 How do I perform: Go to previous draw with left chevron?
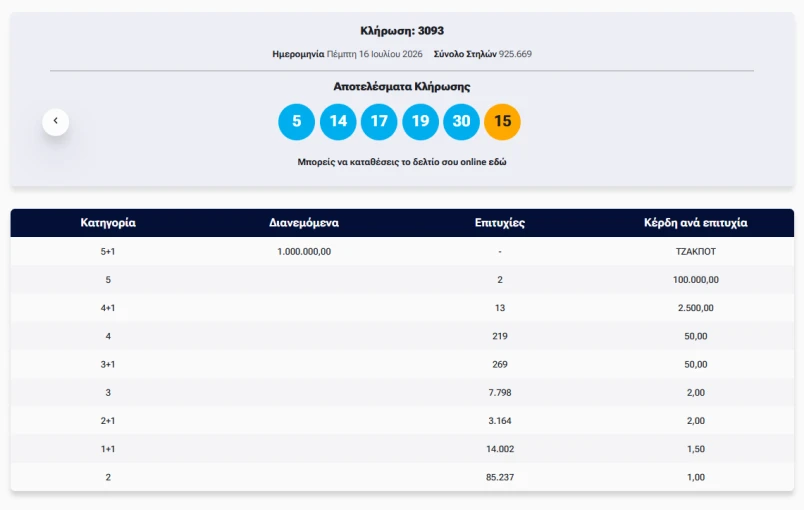(x=55, y=121)
